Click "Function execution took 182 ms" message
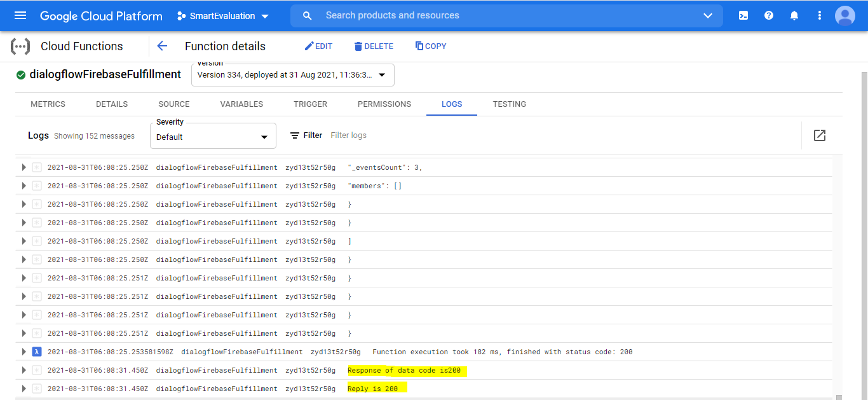The height and width of the screenshot is (400, 868). coord(503,352)
